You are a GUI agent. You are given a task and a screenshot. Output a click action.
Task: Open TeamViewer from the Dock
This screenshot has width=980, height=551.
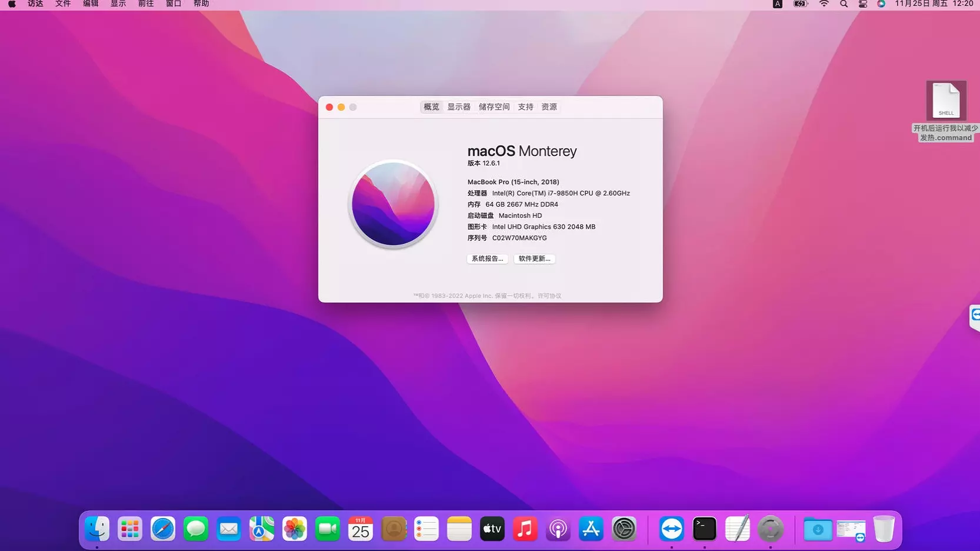(x=671, y=529)
